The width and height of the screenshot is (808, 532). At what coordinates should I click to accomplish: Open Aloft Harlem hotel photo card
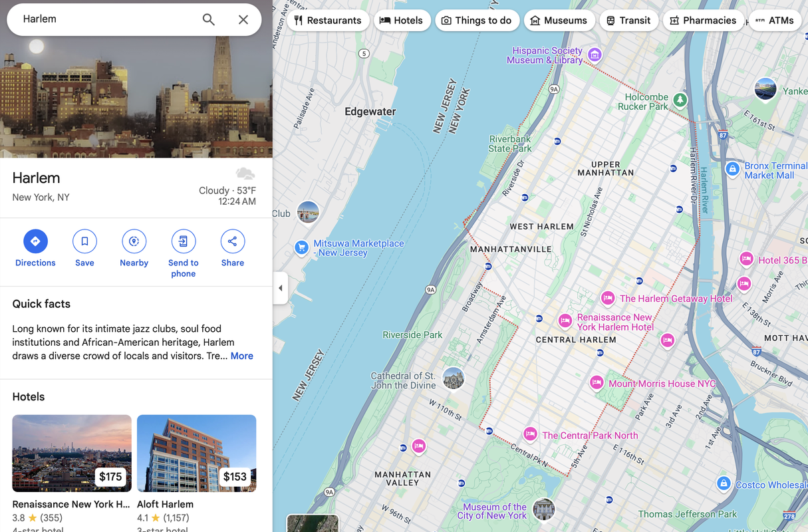196,454
